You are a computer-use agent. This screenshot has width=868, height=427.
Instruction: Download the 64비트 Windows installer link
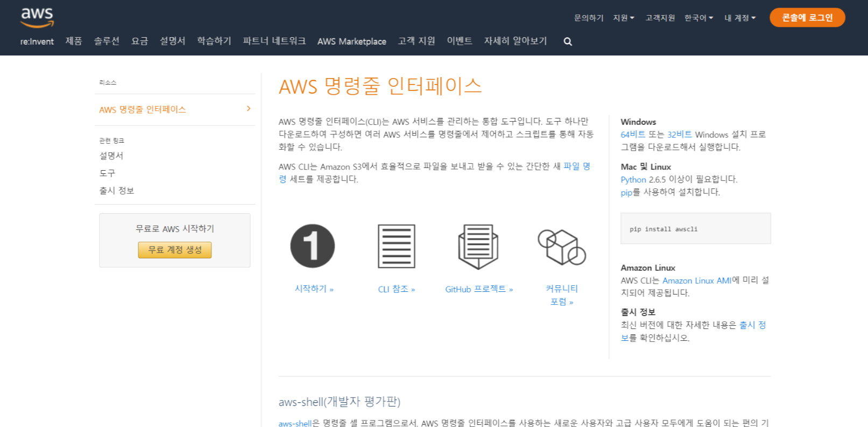pos(633,135)
